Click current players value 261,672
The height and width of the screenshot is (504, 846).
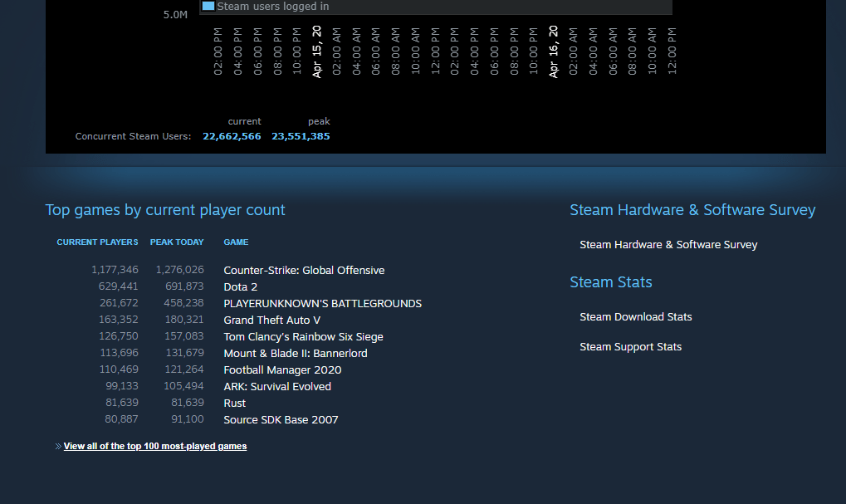point(119,303)
